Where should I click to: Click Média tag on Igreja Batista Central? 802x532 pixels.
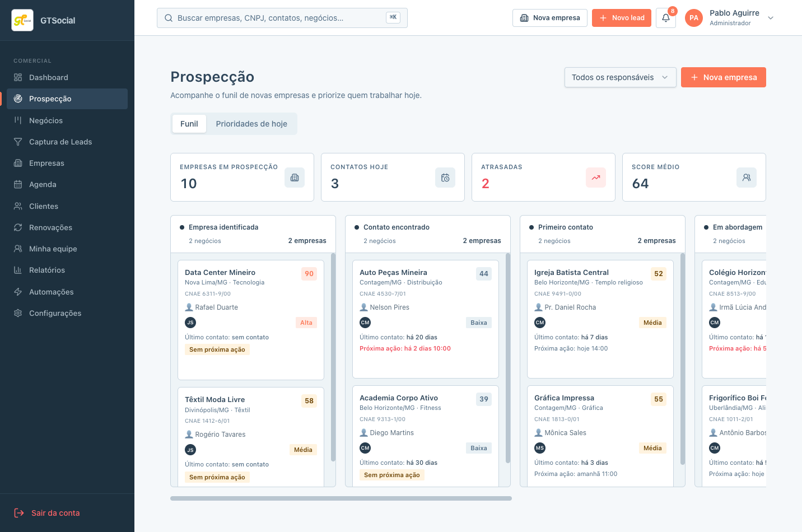click(x=652, y=323)
